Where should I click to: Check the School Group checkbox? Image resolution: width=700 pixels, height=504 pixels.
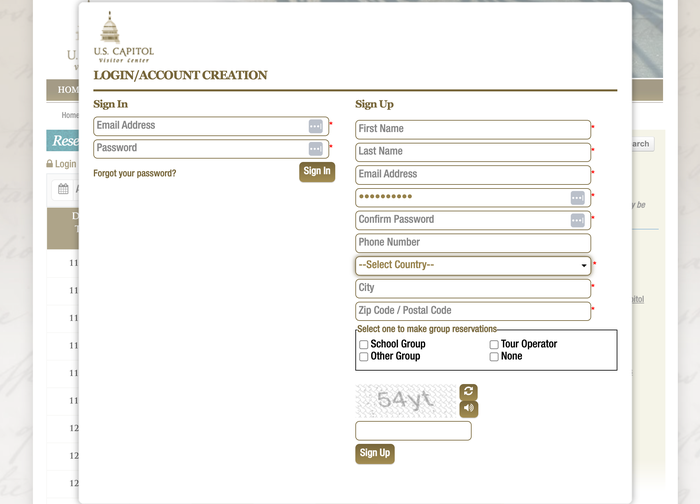pyautogui.click(x=363, y=345)
